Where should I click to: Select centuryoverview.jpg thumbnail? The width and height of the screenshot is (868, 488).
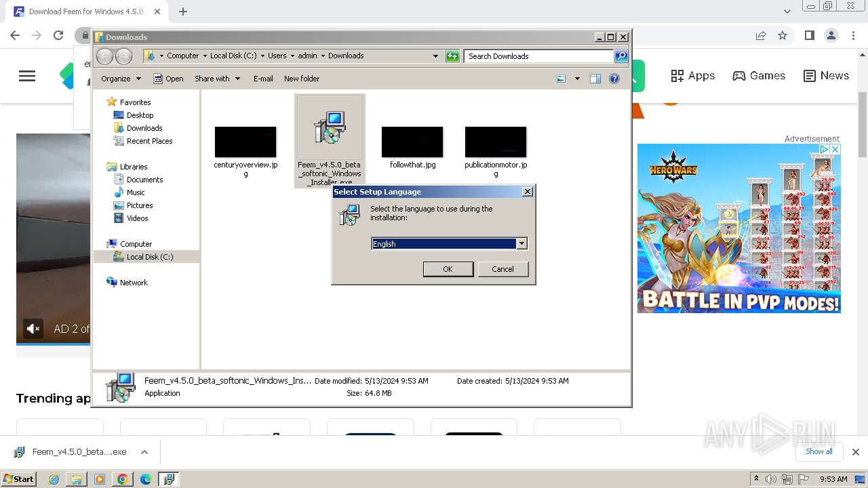coord(245,142)
